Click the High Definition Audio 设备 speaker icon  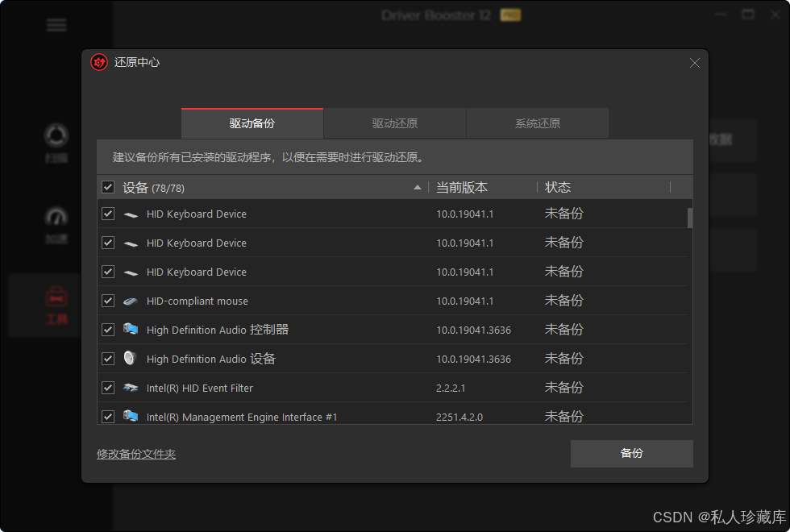pyautogui.click(x=130, y=358)
